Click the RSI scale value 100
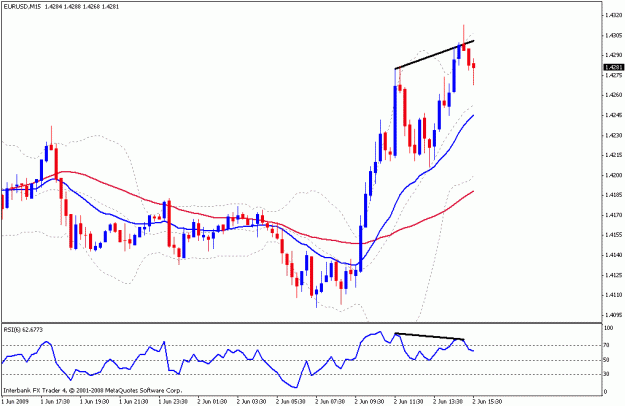Screen dimensions: 625x406 609,328
